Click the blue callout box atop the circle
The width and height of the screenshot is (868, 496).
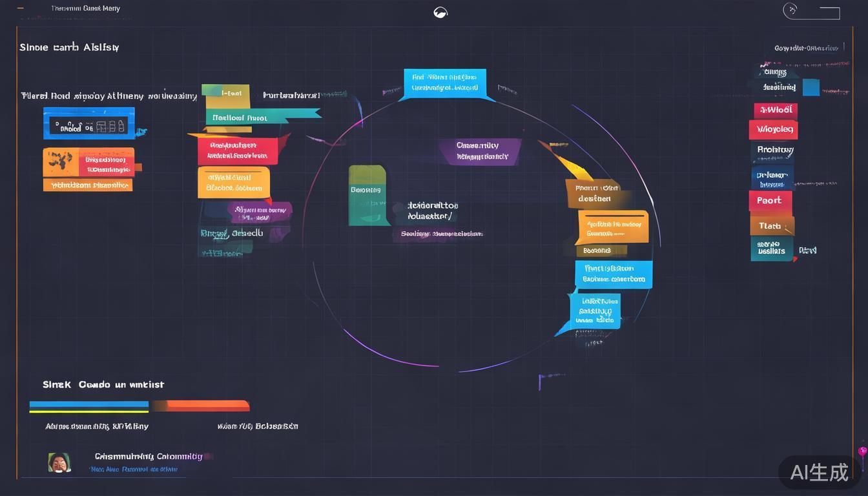click(x=444, y=83)
